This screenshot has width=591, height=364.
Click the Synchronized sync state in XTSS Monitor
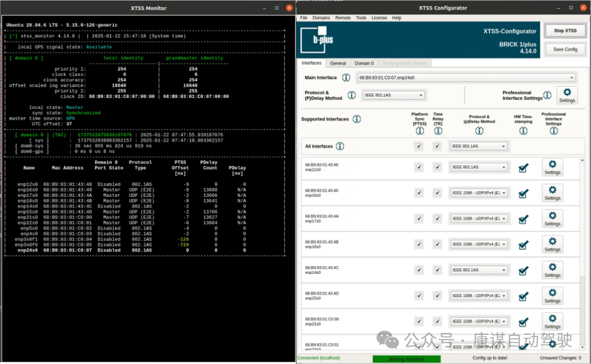[84, 113]
